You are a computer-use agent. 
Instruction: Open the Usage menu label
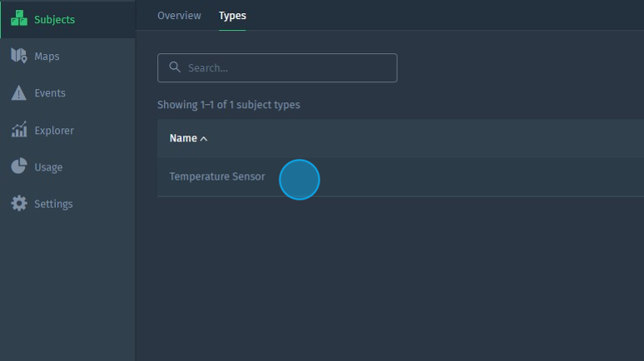48,167
